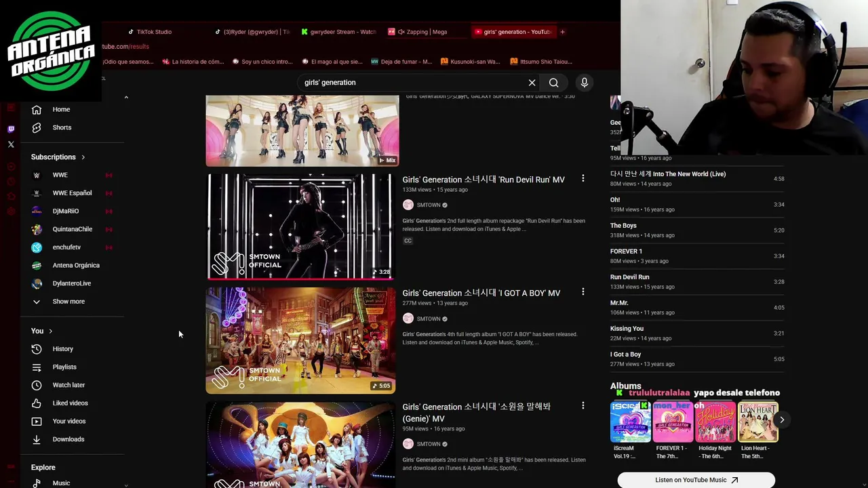Play the Galaxy Supernova Mix thumbnail
The image size is (868, 488).
(302, 131)
